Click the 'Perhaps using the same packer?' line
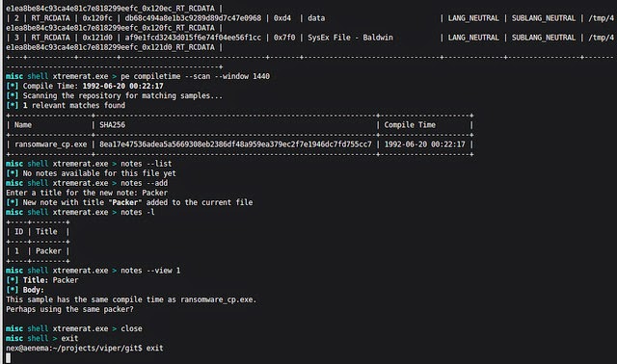The width and height of the screenshot is (617, 364). [69, 309]
